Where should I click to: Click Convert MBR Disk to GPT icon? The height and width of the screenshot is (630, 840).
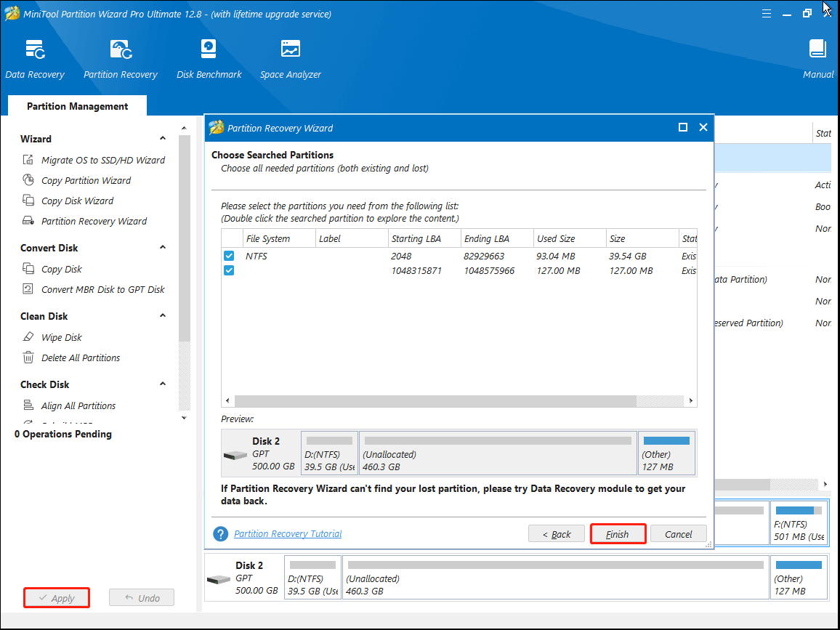[x=28, y=288]
